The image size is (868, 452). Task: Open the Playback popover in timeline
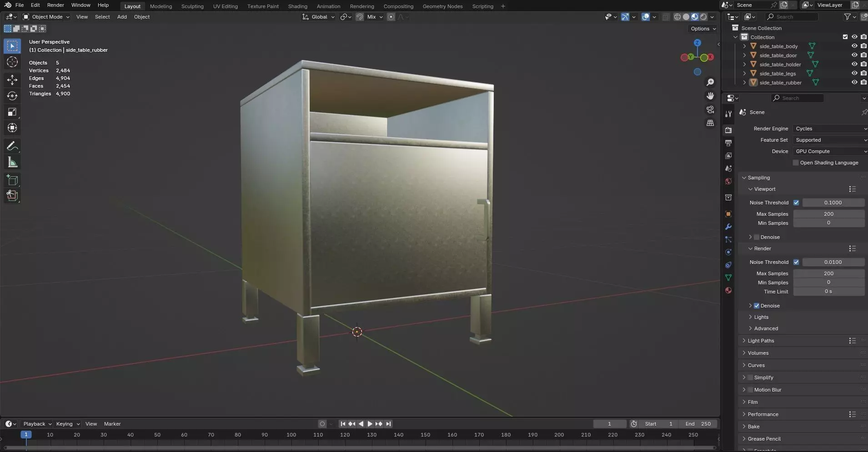pyautogui.click(x=37, y=424)
